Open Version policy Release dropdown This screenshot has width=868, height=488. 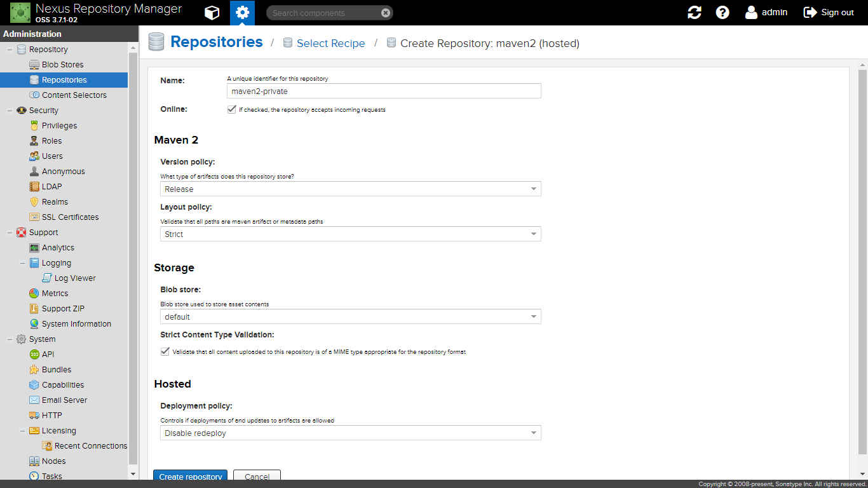351,189
